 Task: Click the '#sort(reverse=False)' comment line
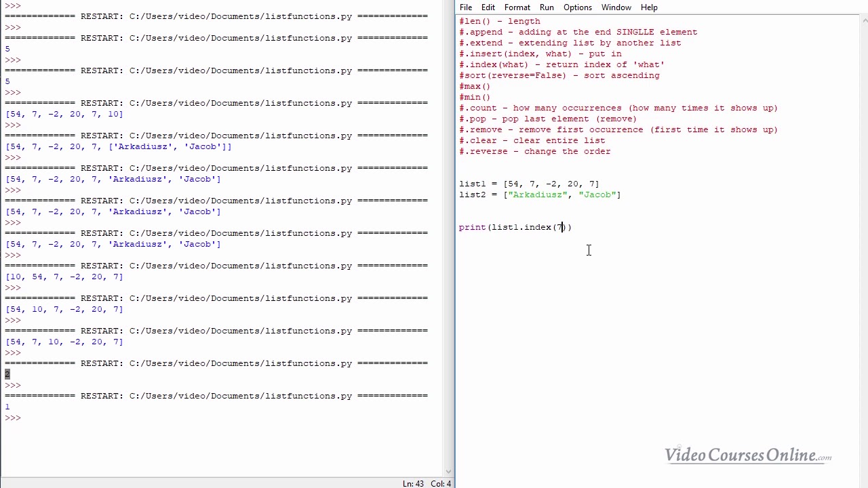pos(559,75)
